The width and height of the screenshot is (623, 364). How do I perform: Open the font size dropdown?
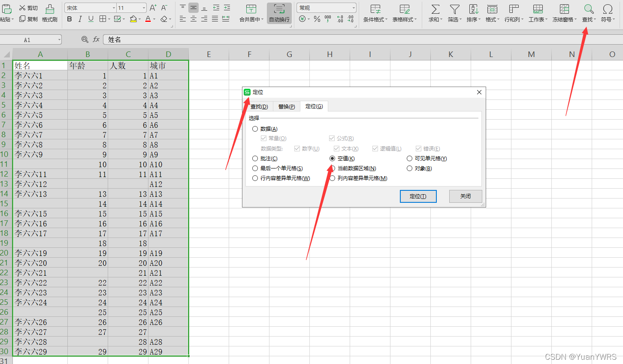tap(144, 8)
